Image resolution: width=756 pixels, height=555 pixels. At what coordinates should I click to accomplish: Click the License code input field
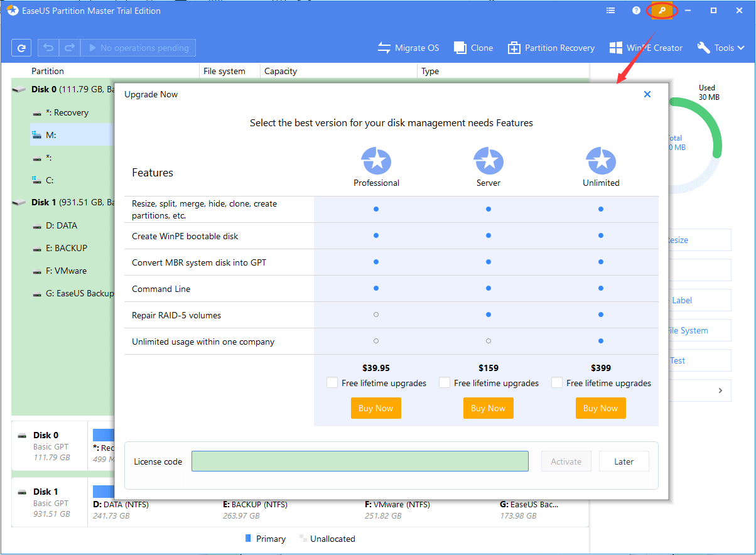click(x=360, y=461)
